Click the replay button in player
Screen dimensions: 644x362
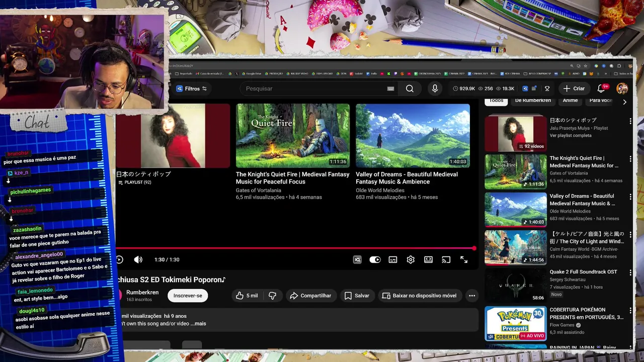119,259
